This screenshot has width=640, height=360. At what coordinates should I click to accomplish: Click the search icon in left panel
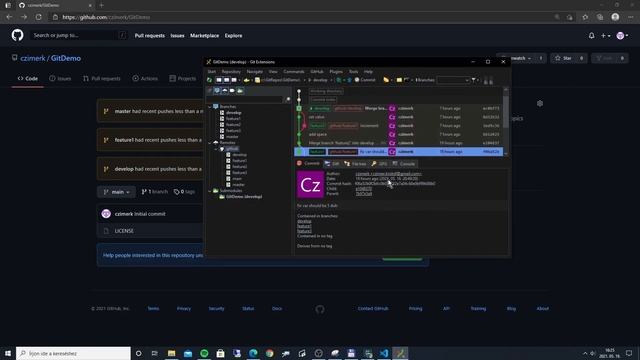coord(288,99)
